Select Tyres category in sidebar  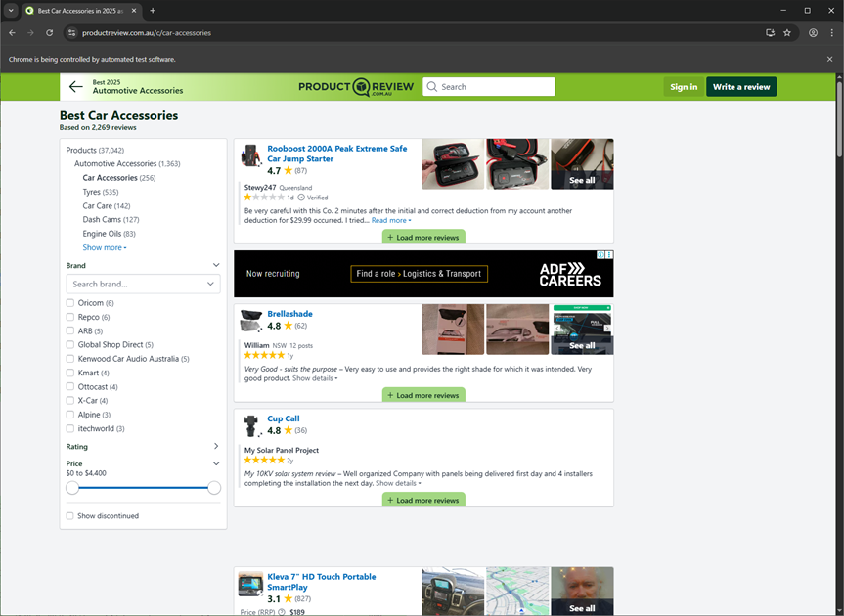click(x=92, y=192)
